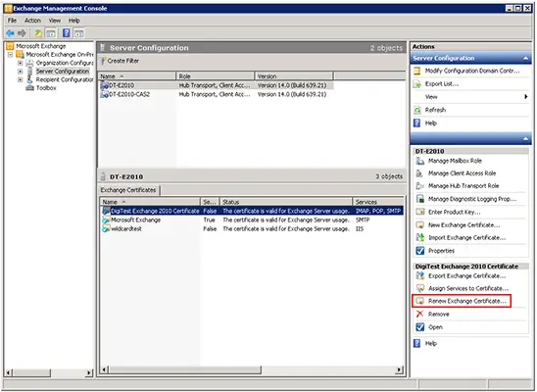Click the bottom Help action icon
537x392 pixels.
pyautogui.click(x=417, y=343)
